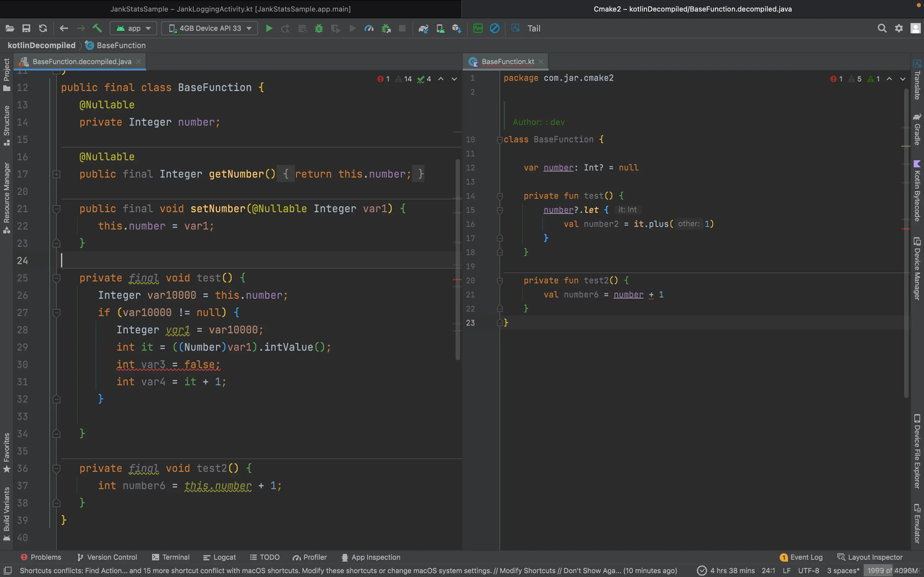Click the Problems button in bottom bar
The height and width of the screenshot is (577, 924).
41,557
